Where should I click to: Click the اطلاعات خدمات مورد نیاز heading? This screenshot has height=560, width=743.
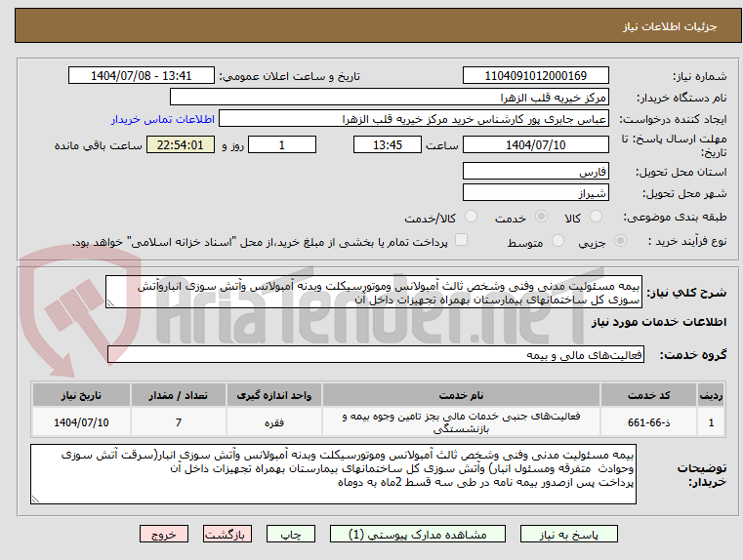tap(659, 322)
